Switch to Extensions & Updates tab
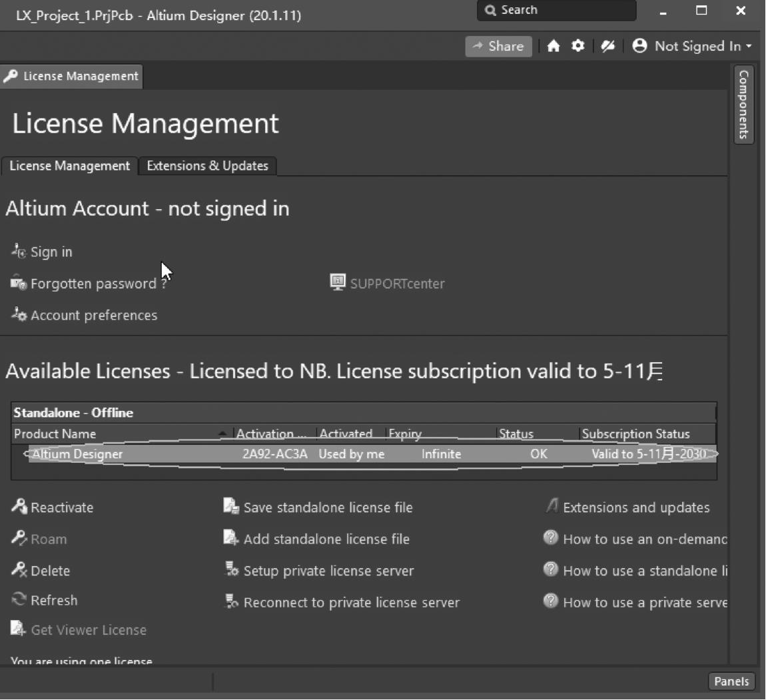Screen dimensions: 766x700 [207, 166]
